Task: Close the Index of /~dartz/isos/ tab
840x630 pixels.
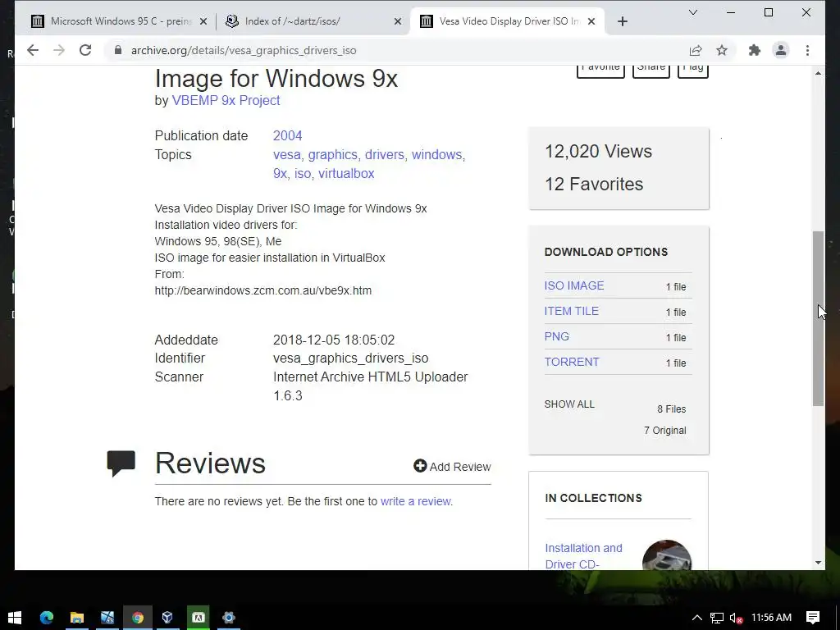Action: coord(398,21)
